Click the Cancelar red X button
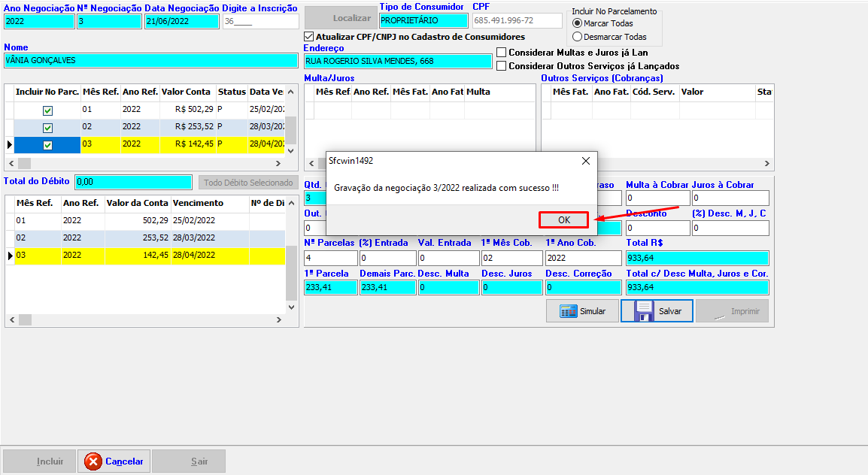Screen dimensions: 868x475 click(114, 461)
